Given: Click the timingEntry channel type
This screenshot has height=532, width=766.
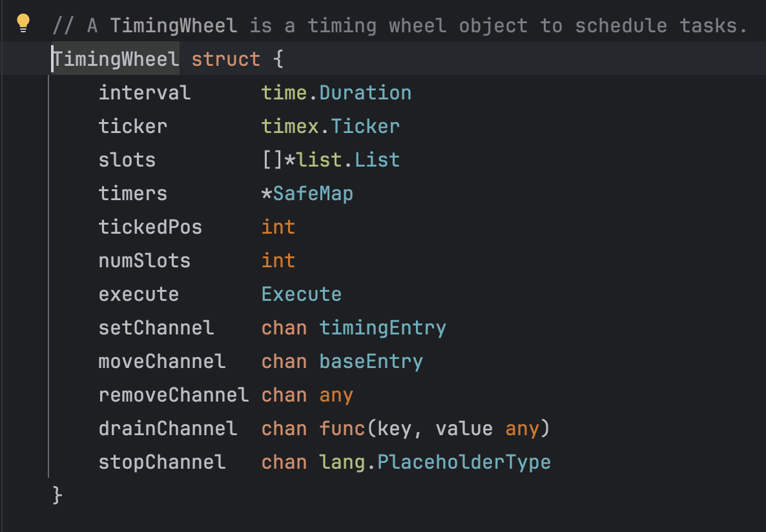Looking at the screenshot, I should coord(382,328).
